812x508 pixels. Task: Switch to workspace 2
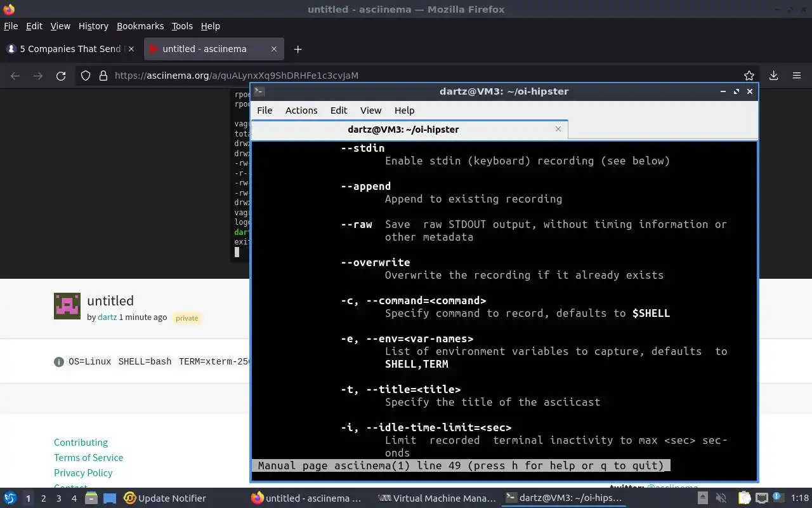(x=43, y=498)
